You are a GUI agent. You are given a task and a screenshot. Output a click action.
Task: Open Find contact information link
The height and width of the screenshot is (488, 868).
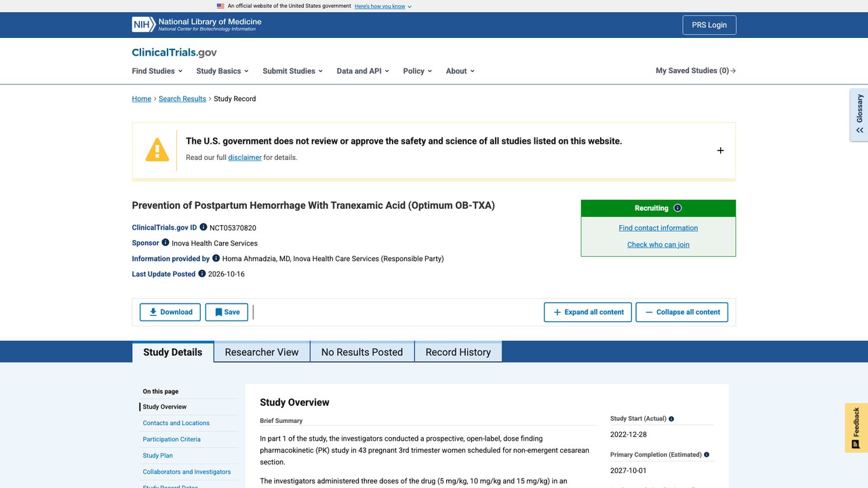coord(658,228)
